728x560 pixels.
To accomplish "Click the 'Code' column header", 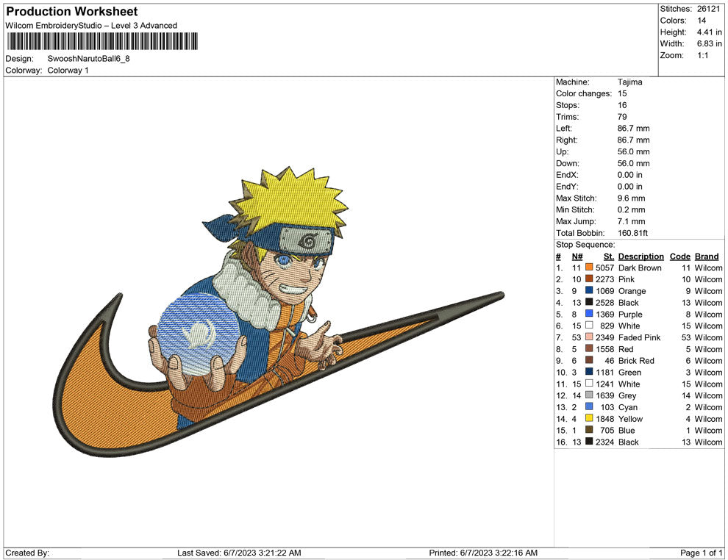I will (x=679, y=256).
